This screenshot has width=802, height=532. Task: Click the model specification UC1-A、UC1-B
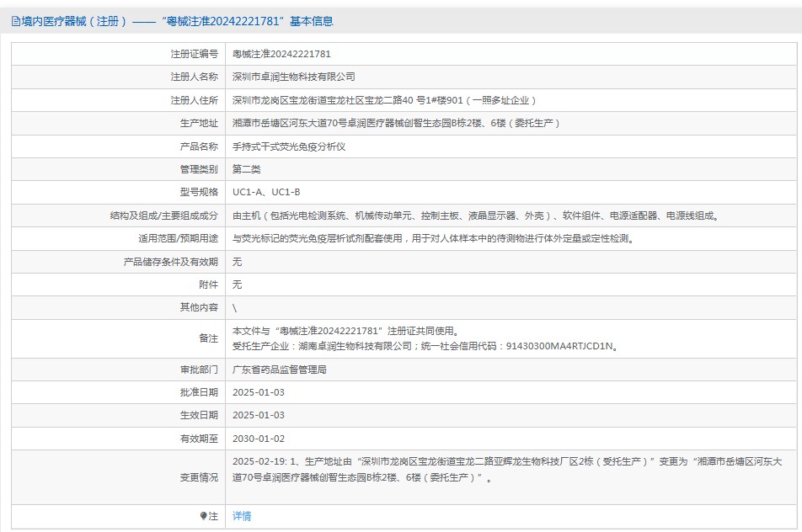(266, 192)
